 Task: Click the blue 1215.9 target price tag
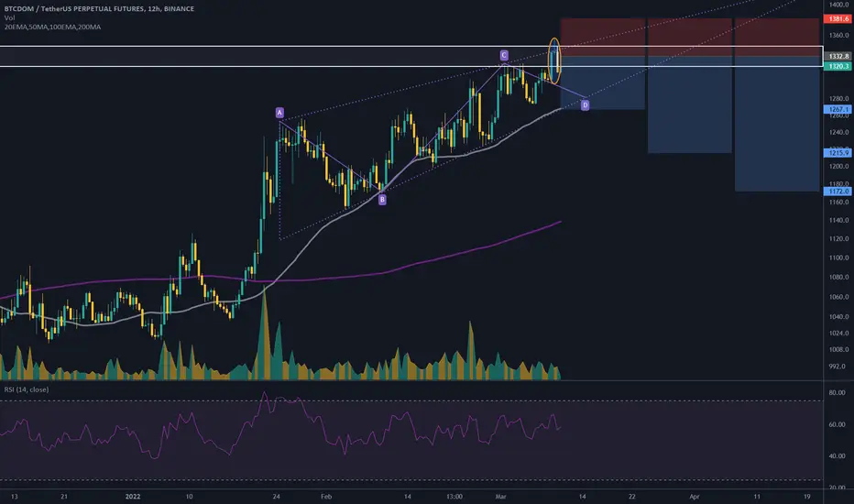click(x=838, y=153)
